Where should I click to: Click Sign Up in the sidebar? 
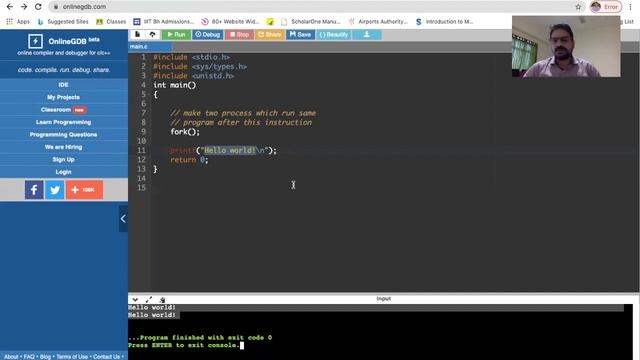[63, 160]
